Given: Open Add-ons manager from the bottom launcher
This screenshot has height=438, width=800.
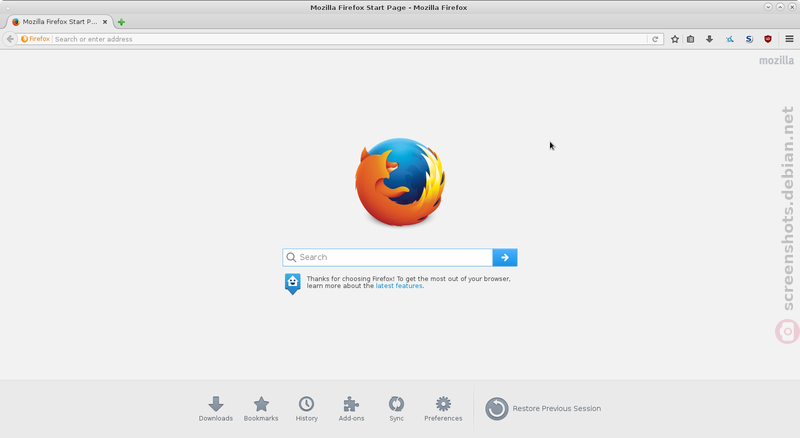Looking at the screenshot, I should coord(352,409).
